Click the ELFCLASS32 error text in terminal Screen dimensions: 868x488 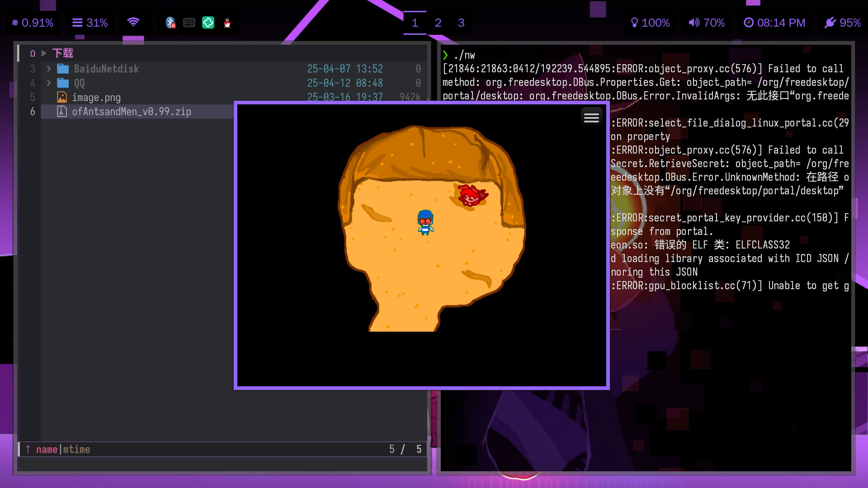coord(762,245)
